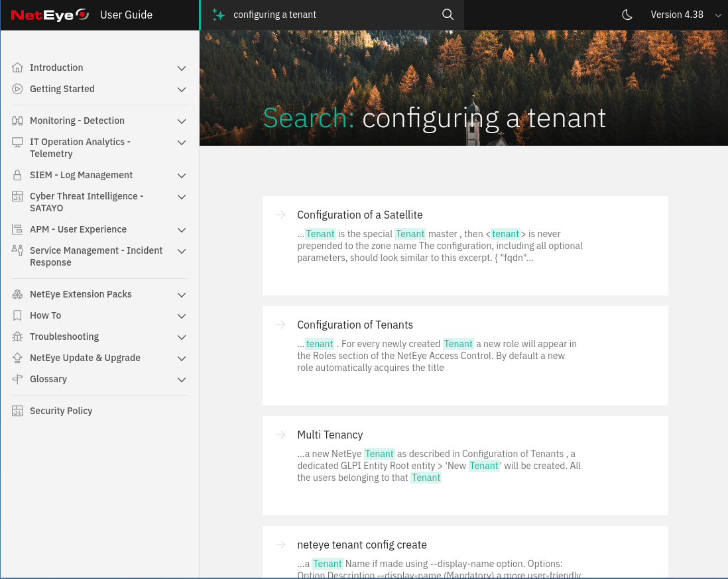Click the SIEM - Log Management lock icon
This screenshot has width=728, height=579.
click(x=17, y=175)
